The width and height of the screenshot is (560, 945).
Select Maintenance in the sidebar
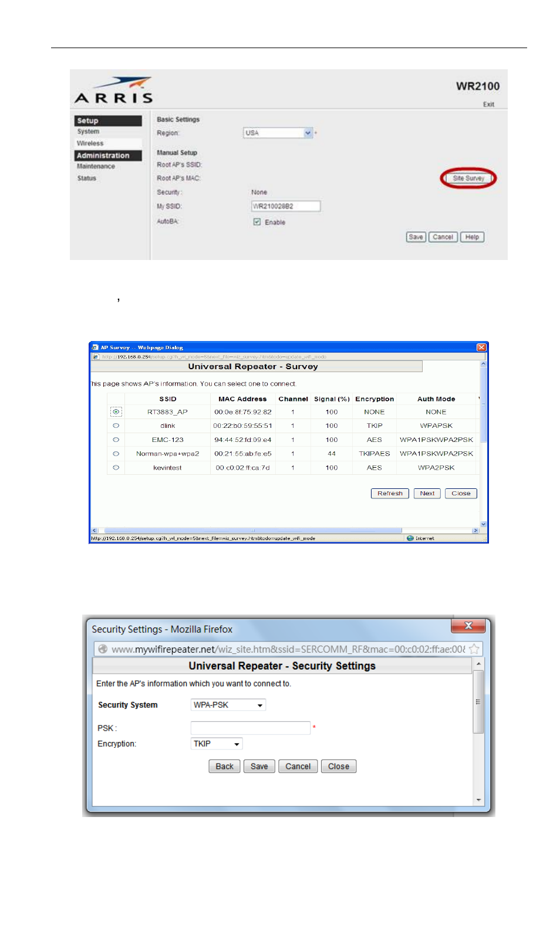96,167
